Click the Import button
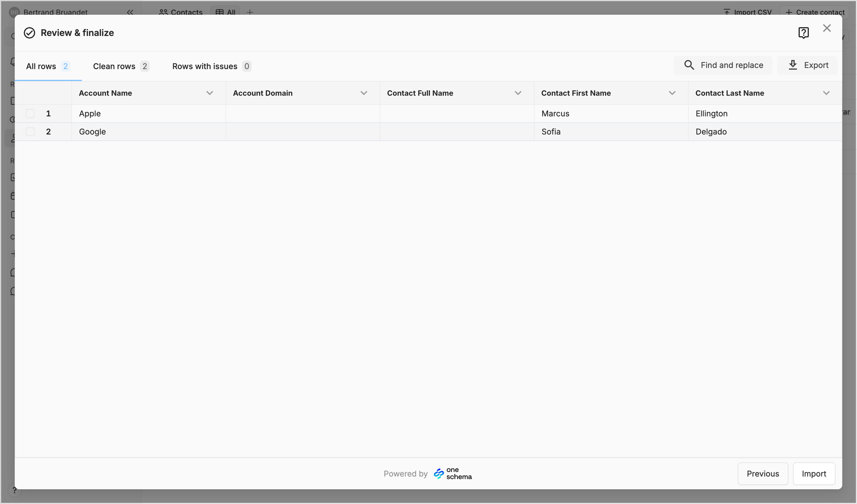This screenshot has height=504, width=857. pos(814,474)
